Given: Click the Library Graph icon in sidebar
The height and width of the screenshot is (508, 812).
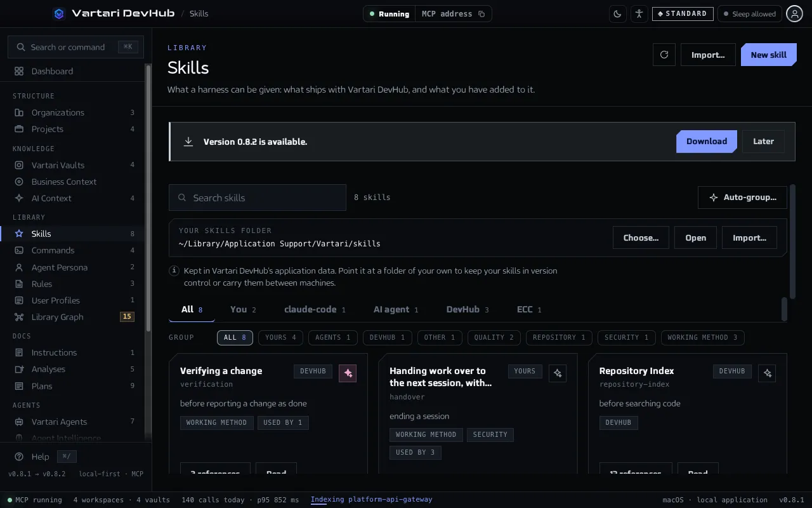Looking at the screenshot, I should (x=19, y=317).
